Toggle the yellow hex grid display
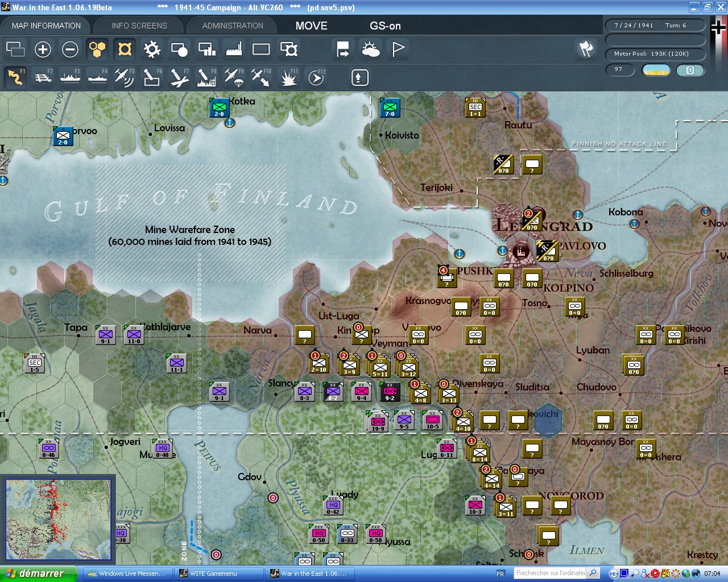Viewport: 728px width, 582px height. 97,49
